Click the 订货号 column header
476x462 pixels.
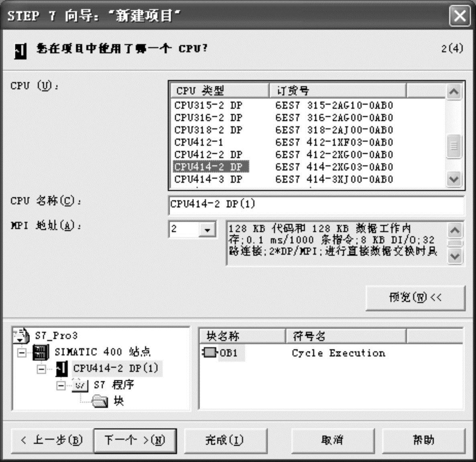coord(338,90)
